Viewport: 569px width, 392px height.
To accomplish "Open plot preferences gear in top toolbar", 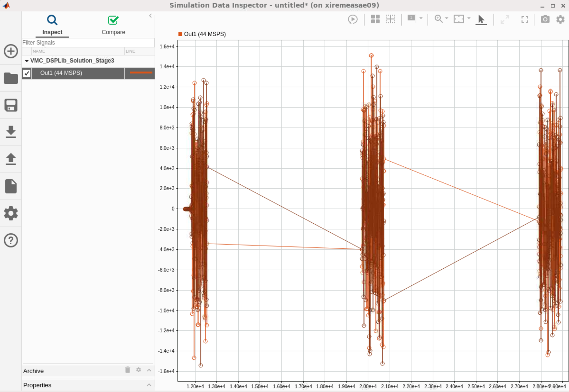I will coord(560,19).
